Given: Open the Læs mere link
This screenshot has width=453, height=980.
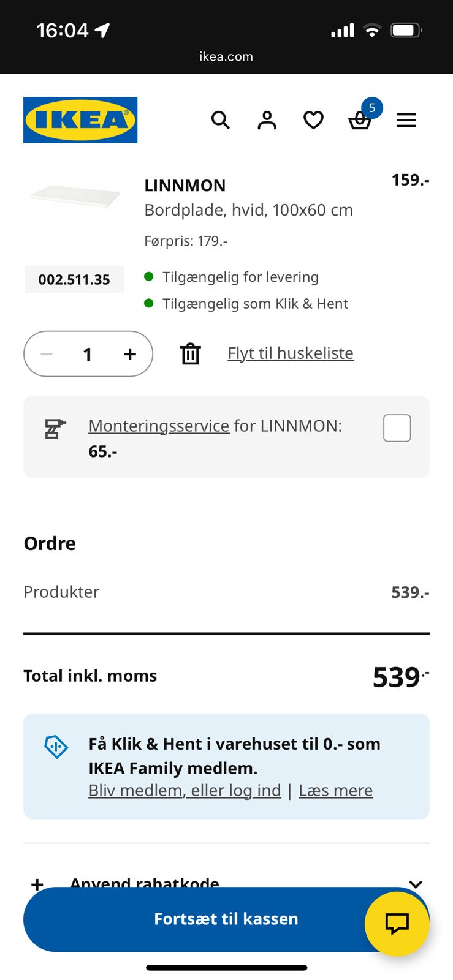Looking at the screenshot, I should [x=335, y=791].
